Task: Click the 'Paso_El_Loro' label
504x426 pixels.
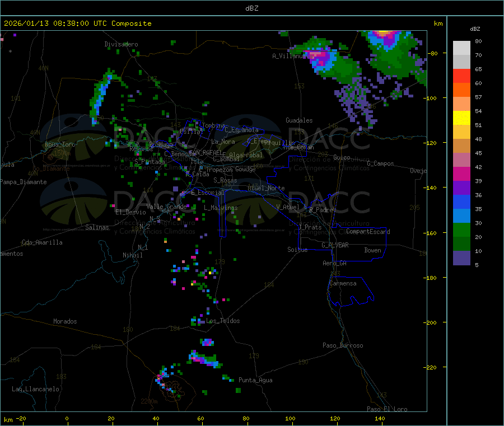Action: (x=387, y=409)
